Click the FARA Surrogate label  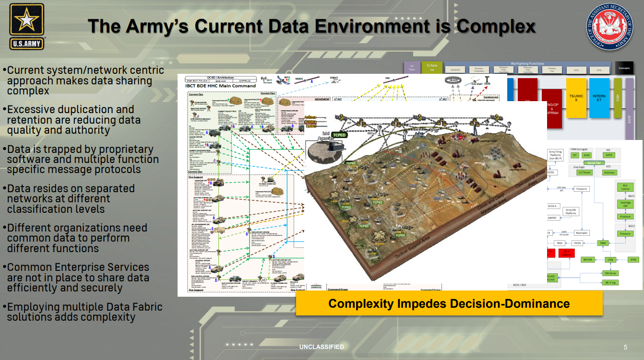pos(579,150)
